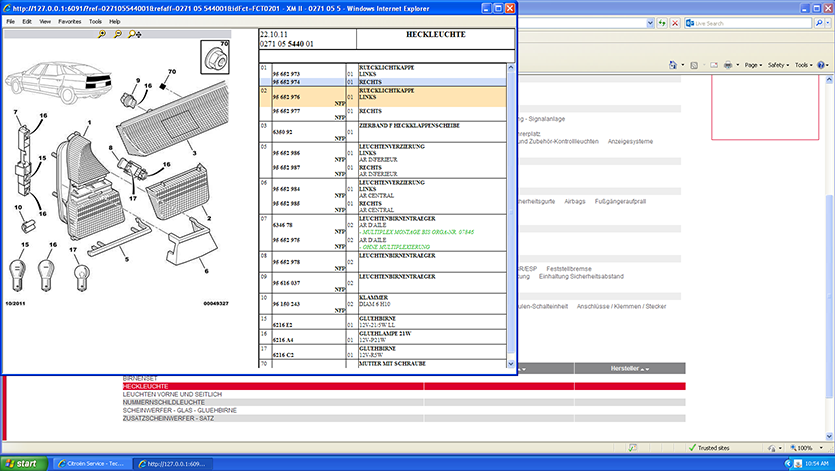Open NUMMERNSCHILDLEUCHTE entry
Viewport: 835px width, 471px height.
tap(163, 402)
